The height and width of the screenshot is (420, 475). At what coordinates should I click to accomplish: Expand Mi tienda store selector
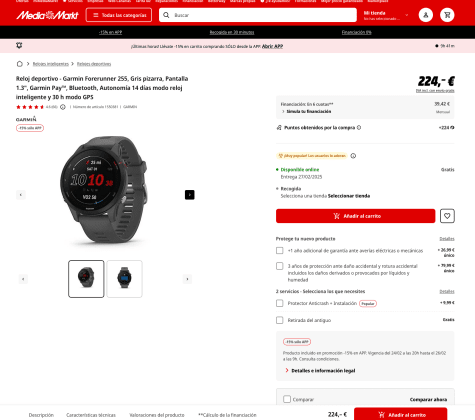point(386,15)
